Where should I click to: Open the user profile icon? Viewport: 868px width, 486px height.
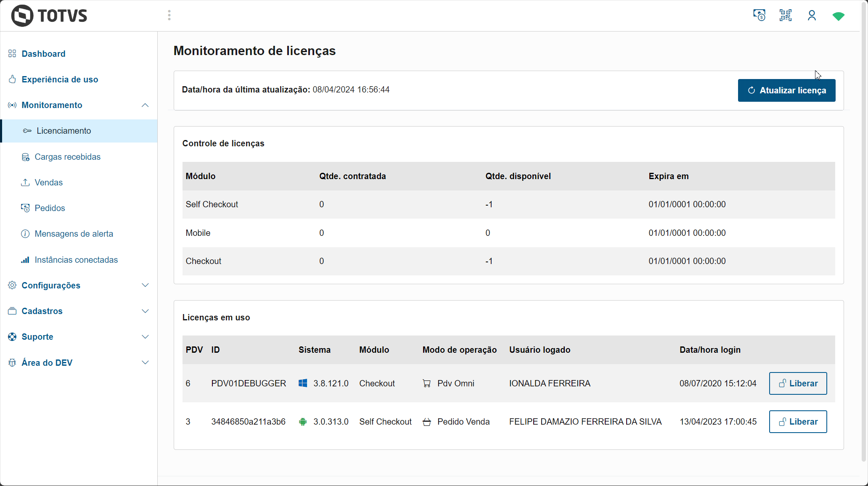coord(812,16)
